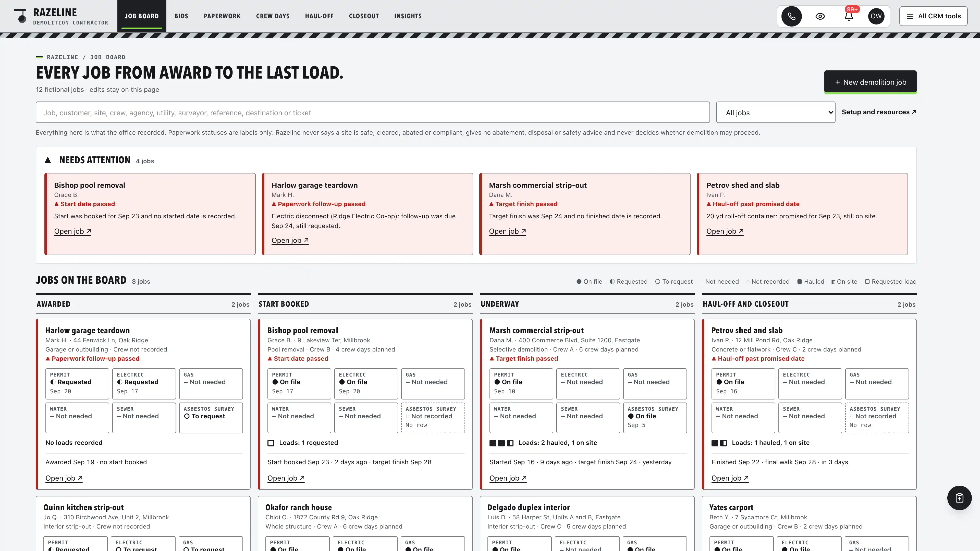Image resolution: width=980 pixels, height=551 pixels.
Task: Expand the All jobs filter dropdown
Action: point(775,112)
